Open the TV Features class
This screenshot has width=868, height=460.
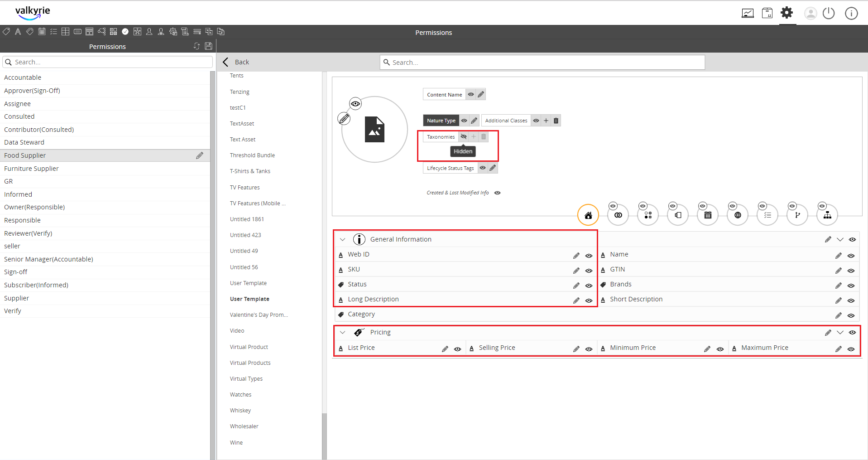click(245, 188)
